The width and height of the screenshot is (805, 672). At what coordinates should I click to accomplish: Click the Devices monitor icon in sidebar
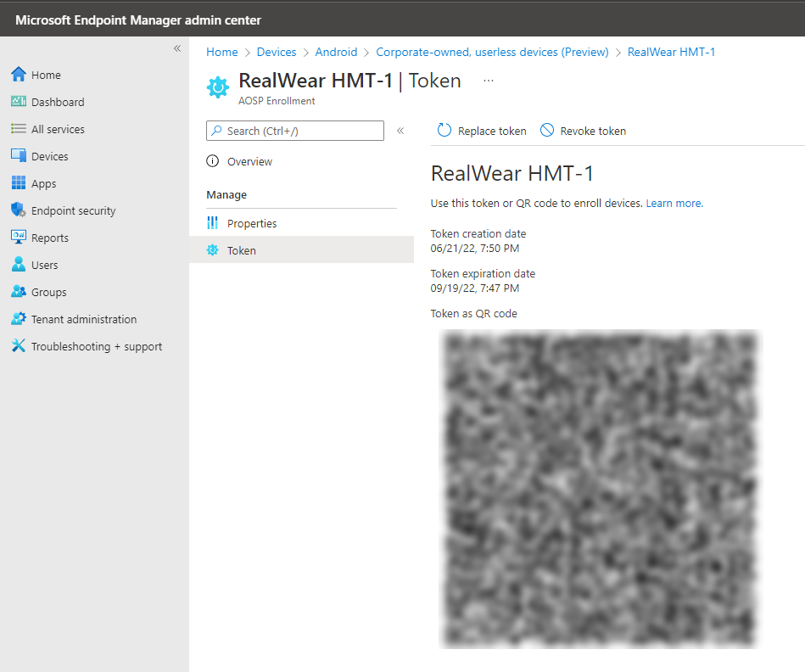(19, 155)
